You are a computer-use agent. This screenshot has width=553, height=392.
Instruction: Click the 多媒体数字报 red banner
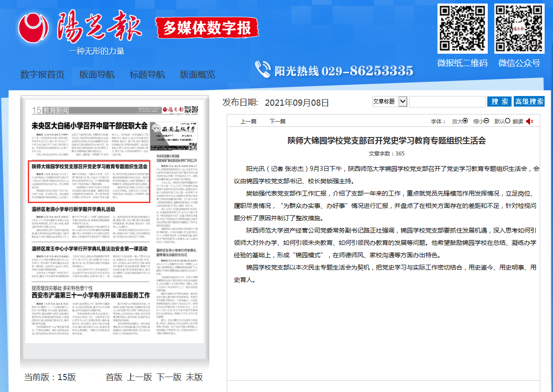(x=207, y=27)
